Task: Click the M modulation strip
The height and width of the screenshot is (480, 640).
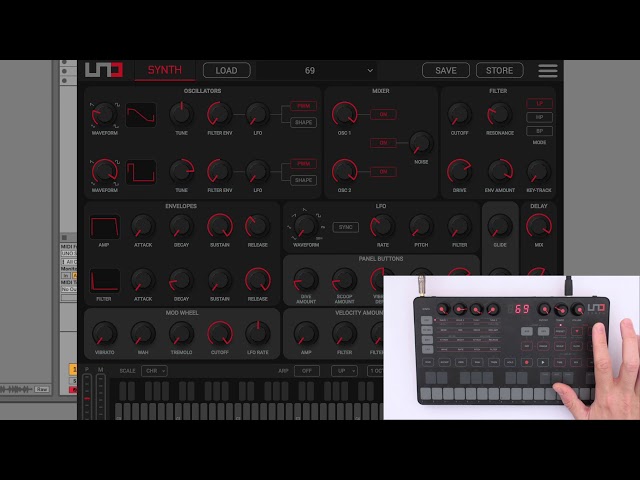Action: 100,397
